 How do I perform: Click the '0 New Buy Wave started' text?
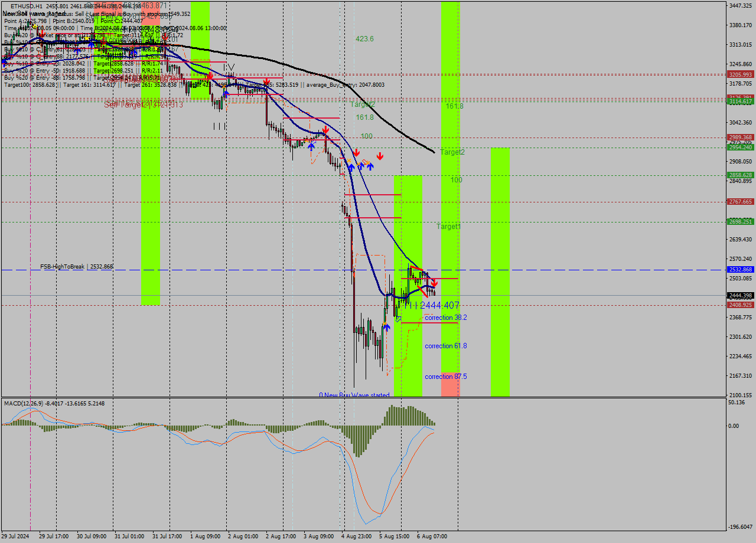coord(354,394)
